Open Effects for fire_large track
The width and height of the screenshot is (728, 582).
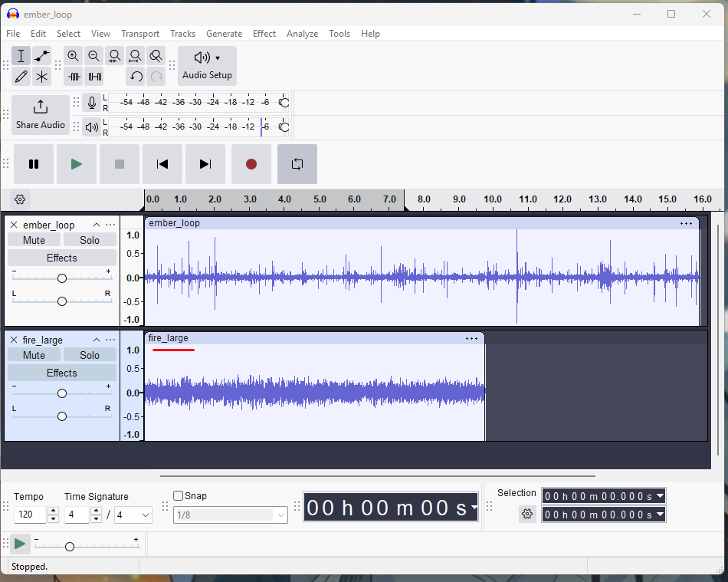[x=62, y=373]
